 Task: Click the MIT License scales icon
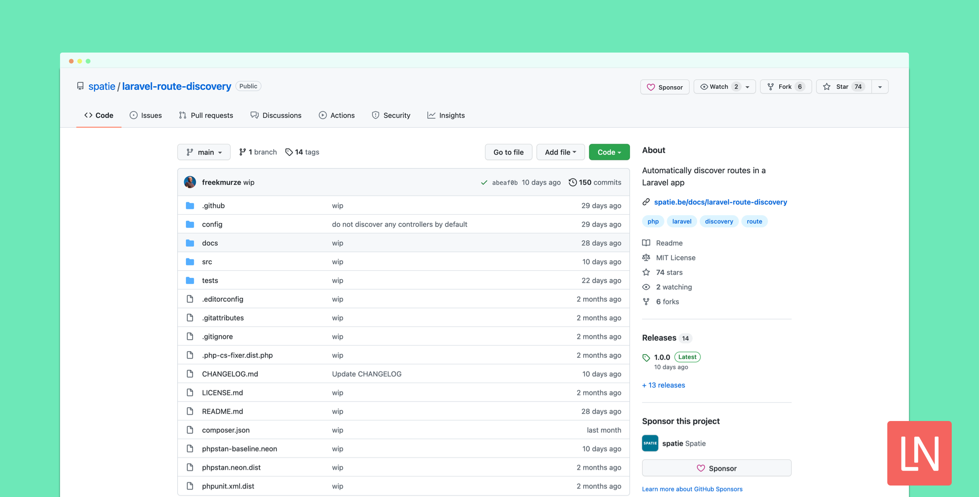pos(646,258)
